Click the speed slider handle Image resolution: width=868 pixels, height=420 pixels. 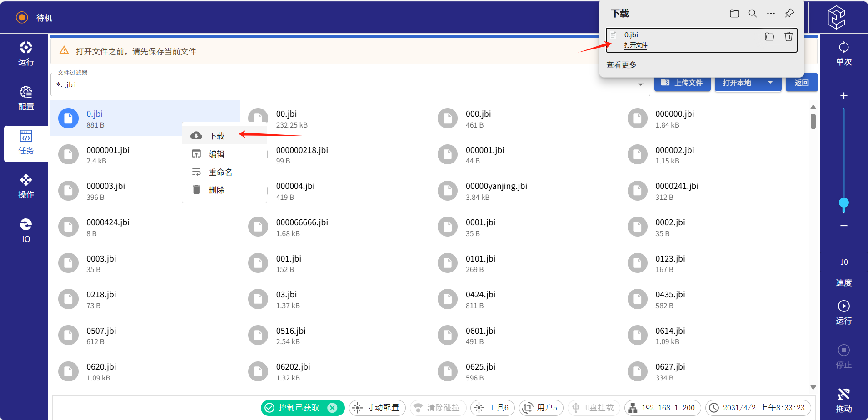[843, 203]
